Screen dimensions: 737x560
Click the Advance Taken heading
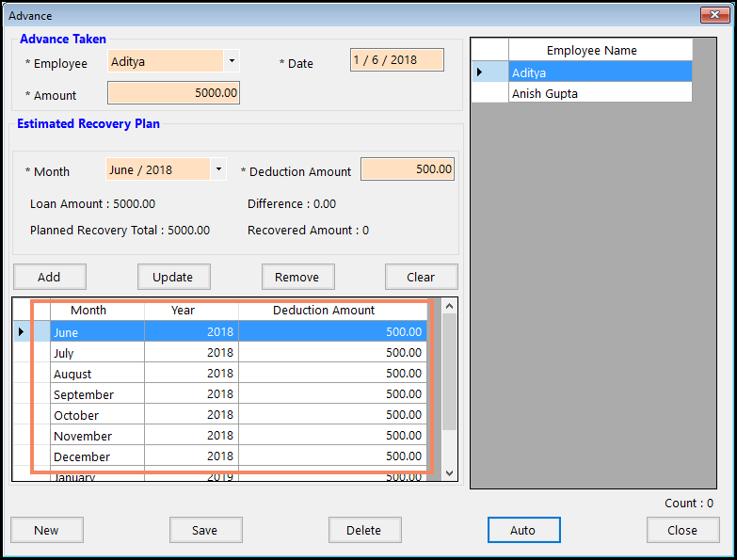point(63,39)
